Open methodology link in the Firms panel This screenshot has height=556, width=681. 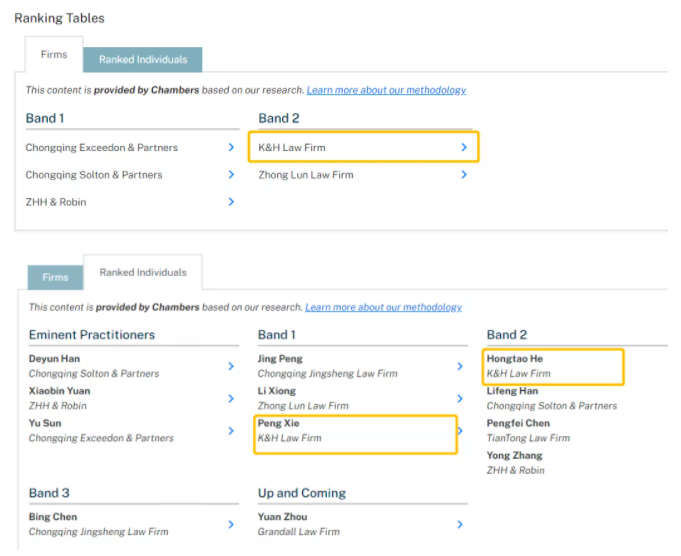pos(386,90)
